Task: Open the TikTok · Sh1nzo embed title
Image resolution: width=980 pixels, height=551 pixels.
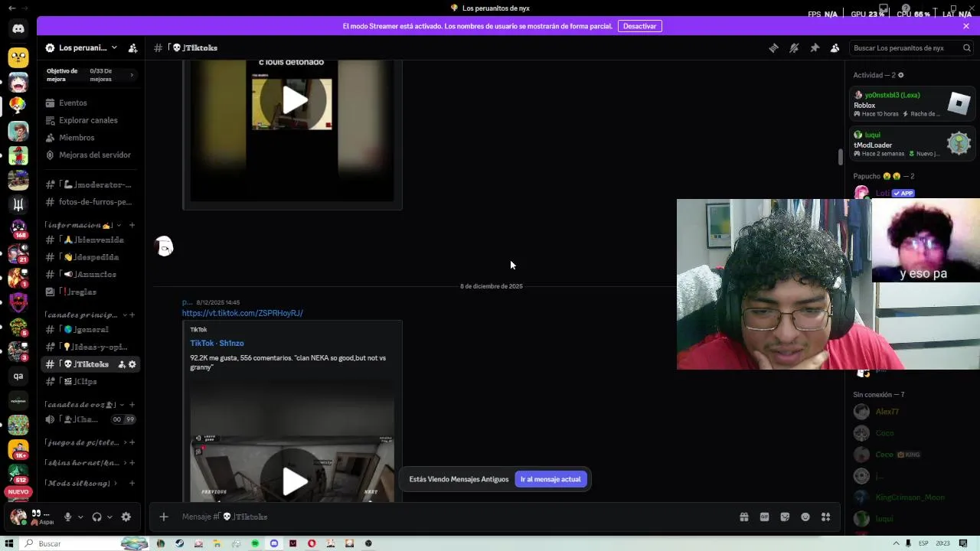Action: tap(217, 343)
